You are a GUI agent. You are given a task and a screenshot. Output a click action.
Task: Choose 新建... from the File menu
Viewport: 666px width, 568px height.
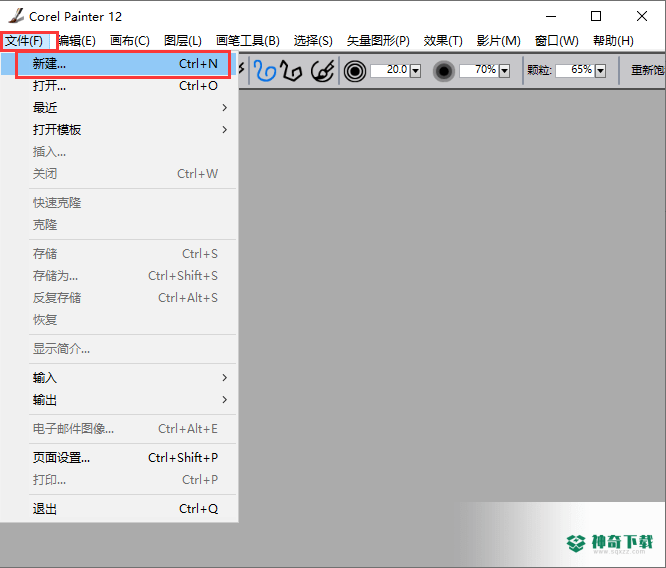119,64
